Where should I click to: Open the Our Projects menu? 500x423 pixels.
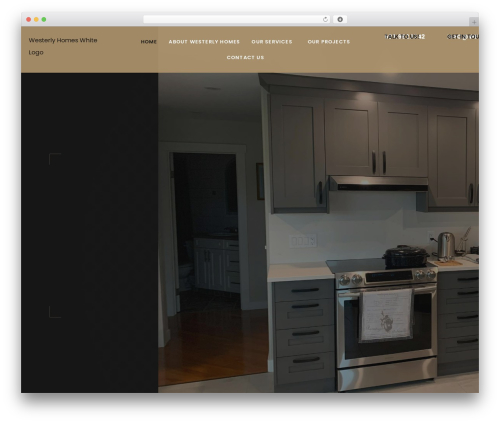pos(329,42)
